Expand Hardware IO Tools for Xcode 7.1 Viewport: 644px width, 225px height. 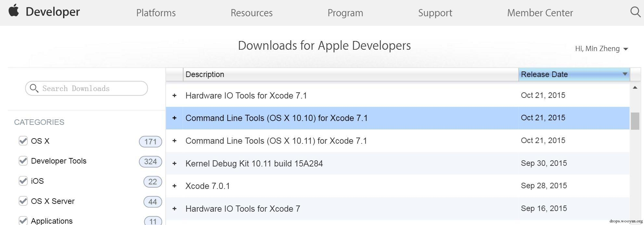click(x=174, y=95)
